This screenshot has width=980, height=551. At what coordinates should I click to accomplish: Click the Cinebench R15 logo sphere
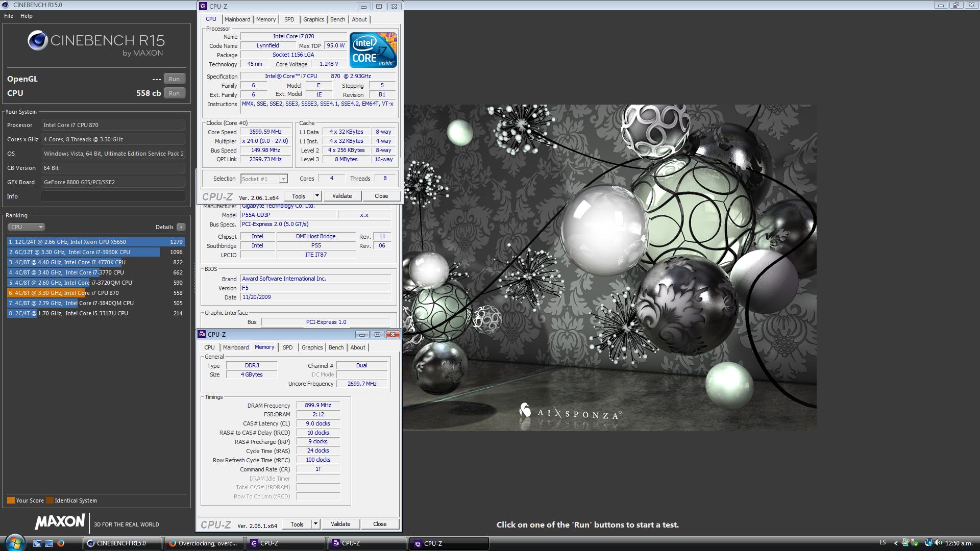click(38, 40)
